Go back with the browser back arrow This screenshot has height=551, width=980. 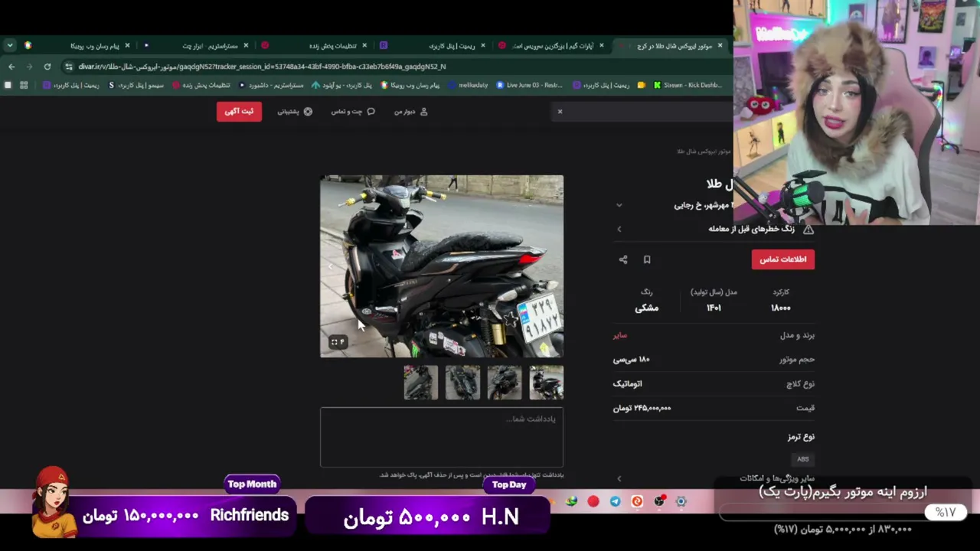pos(11,67)
